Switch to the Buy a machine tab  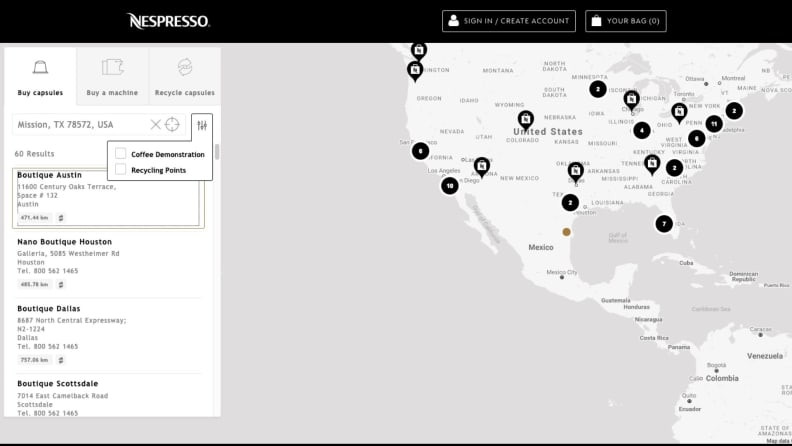[x=112, y=77]
